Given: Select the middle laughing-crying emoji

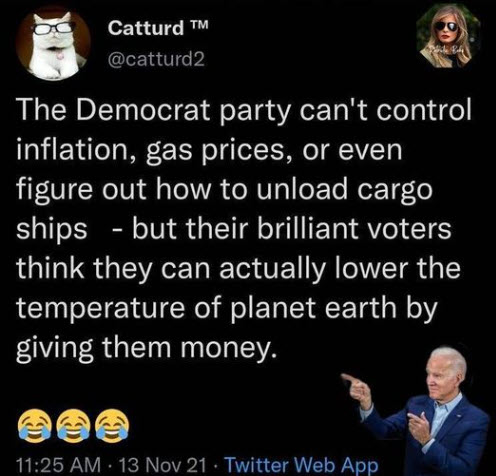Looking at the screenshot, I should coord(73,426).
